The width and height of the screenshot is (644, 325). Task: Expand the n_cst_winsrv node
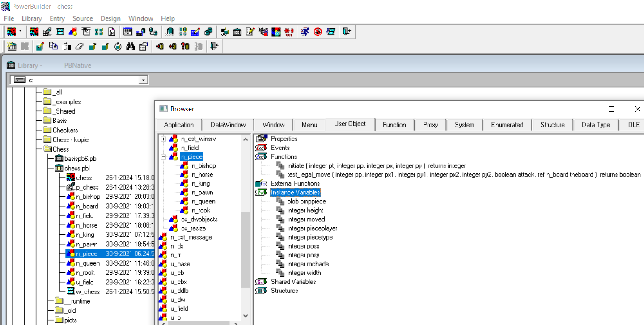[x=163, y=139]
